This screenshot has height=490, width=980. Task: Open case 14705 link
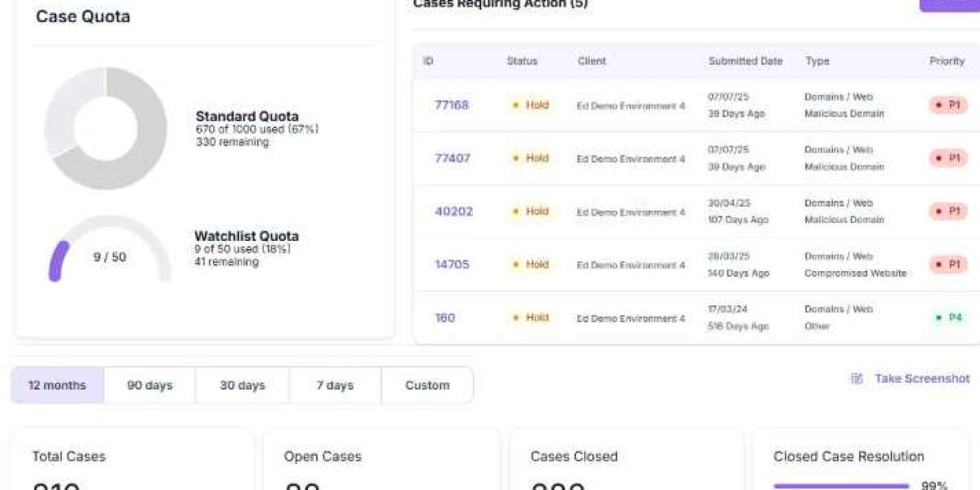click(x=452, y=265)
